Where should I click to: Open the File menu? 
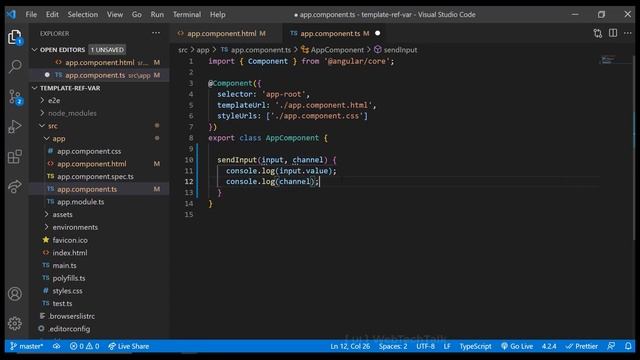[x=31, y=14]
